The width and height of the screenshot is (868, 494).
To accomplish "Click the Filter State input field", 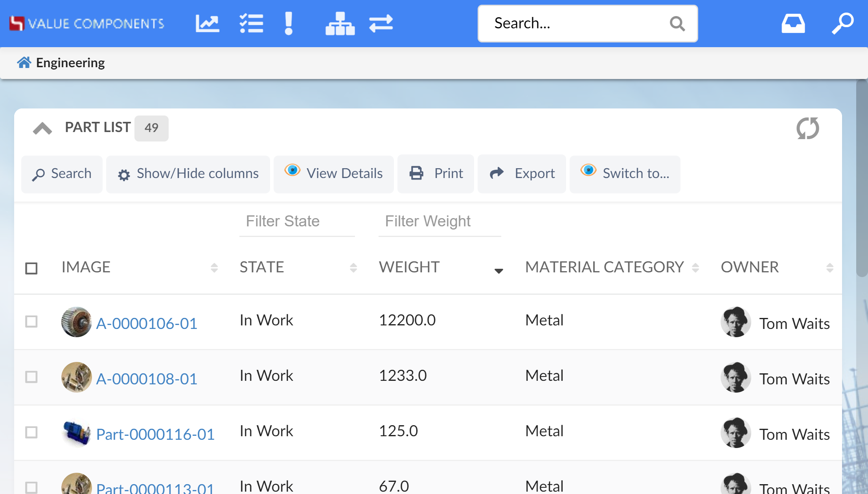I will tap(297, 222).
